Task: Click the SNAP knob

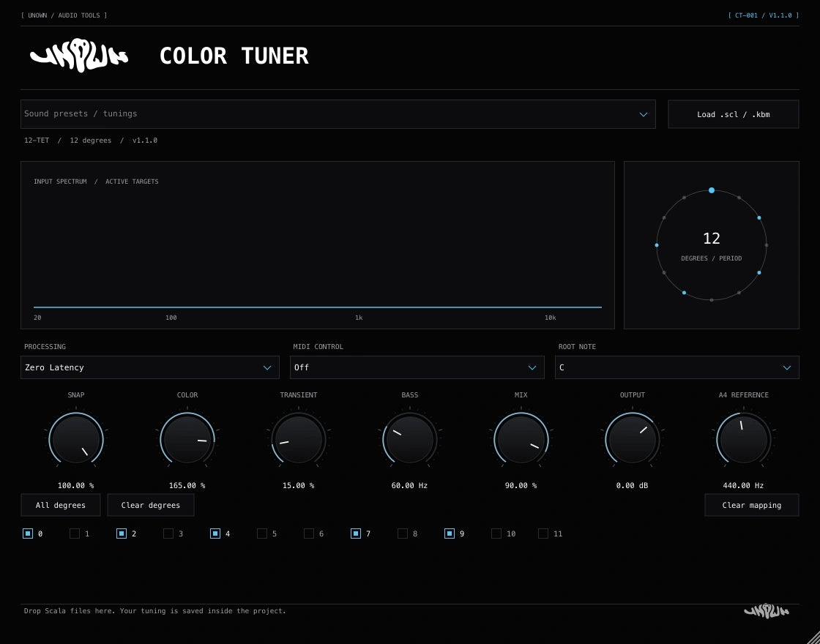Action: 76,439
